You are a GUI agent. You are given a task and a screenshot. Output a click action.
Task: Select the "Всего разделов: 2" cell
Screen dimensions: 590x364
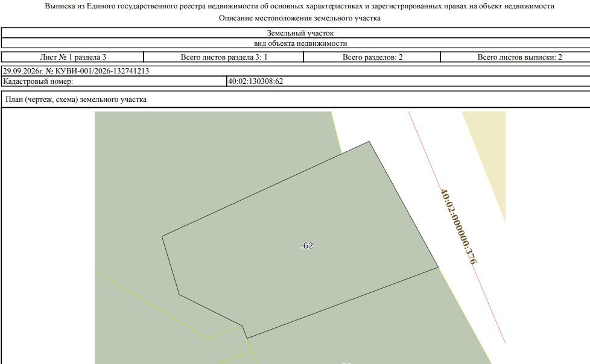click(372, 57)
